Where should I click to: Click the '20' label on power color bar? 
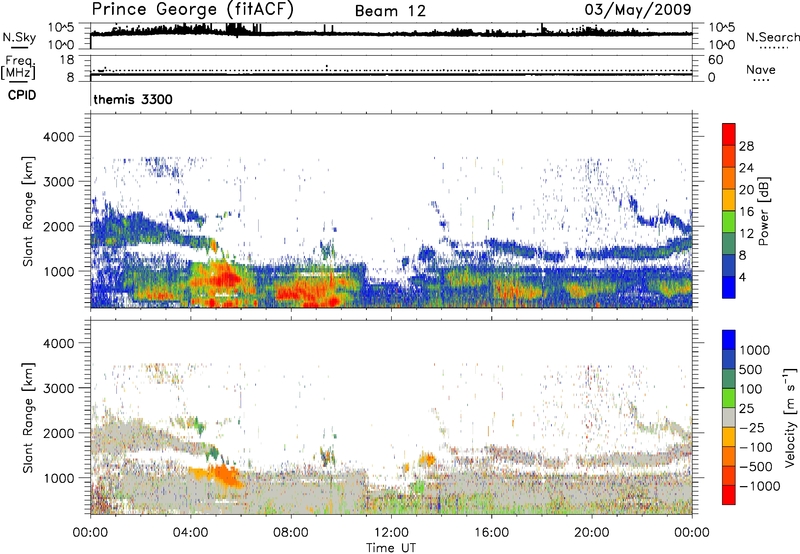point(746,190)
